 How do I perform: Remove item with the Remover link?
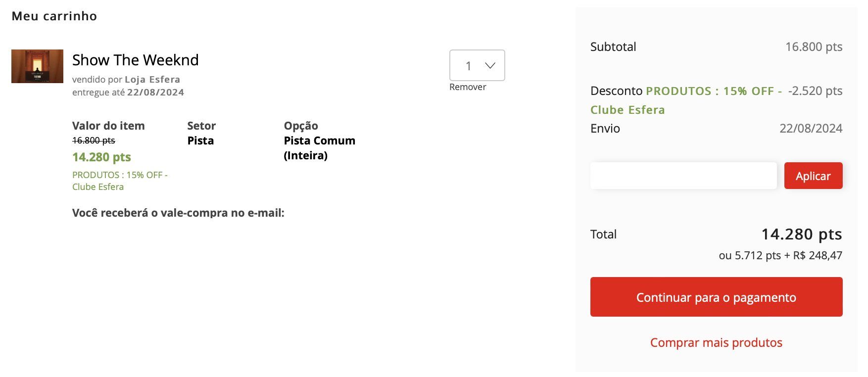coord(468,87)
